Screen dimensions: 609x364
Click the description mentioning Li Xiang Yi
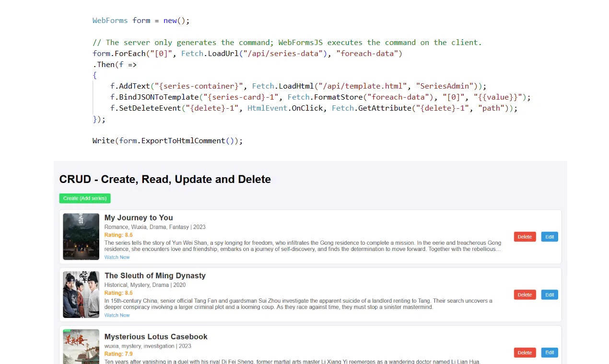293,362
